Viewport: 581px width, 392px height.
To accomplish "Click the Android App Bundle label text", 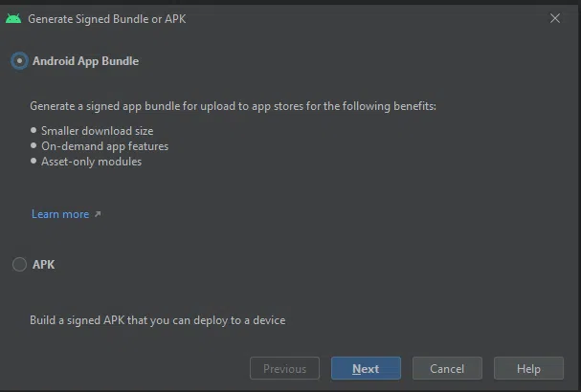I will pyautogui.click(x=85, y=61).
